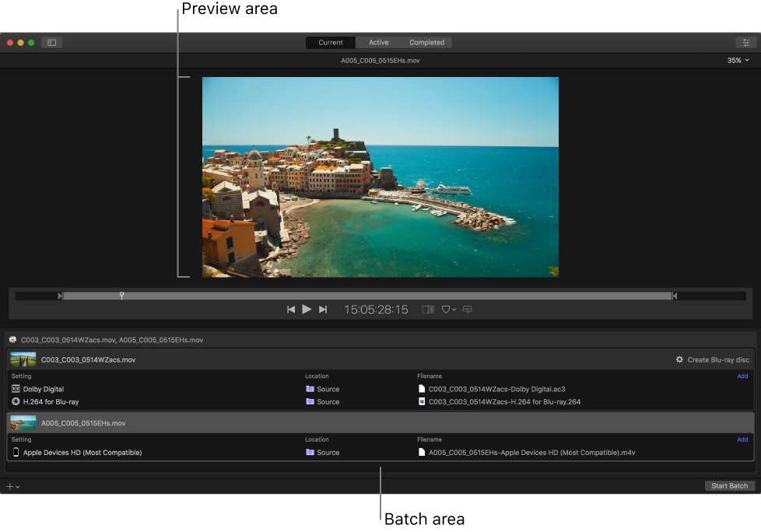Click the playhead on the timeline scrubber
The width and height of the screenshot is (761, 532).
[121, 296]
